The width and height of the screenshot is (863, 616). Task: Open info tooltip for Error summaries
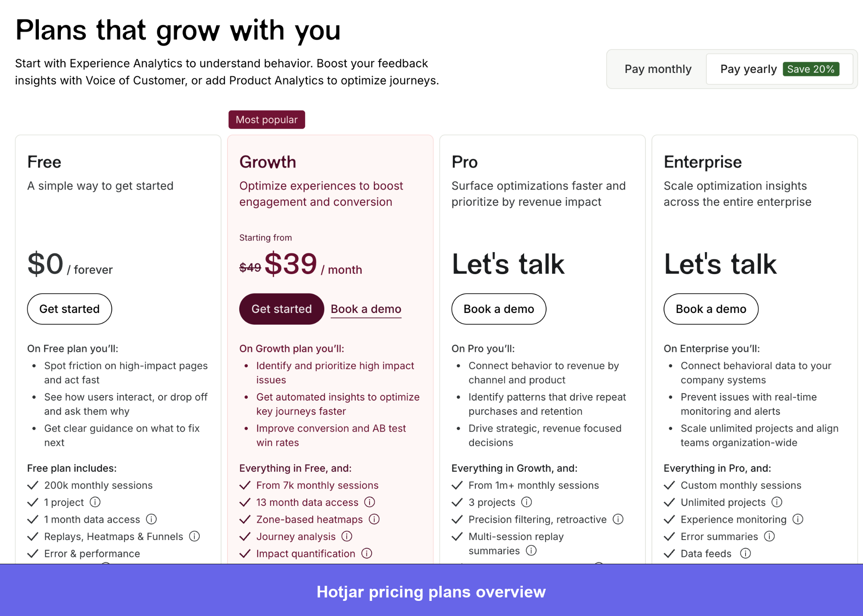coord(770,536)
